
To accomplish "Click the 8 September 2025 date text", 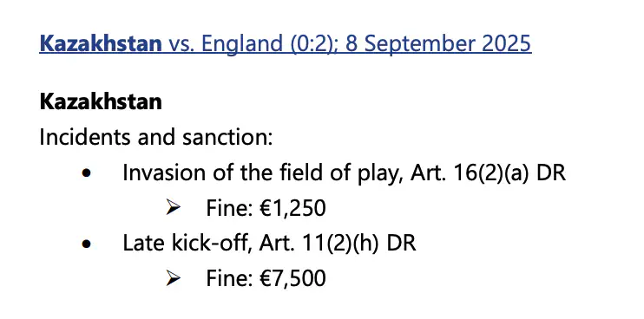I will (438, 43).
